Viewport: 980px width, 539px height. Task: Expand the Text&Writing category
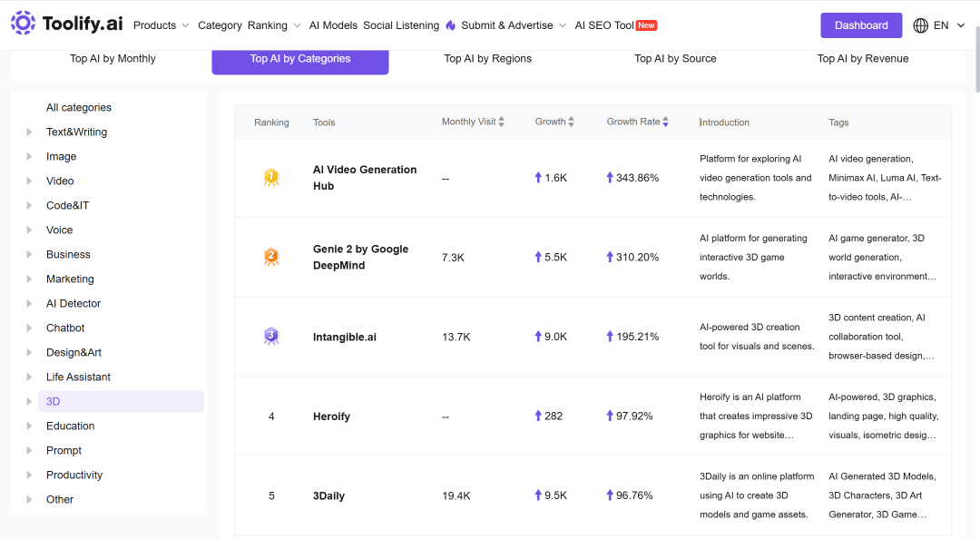point(29,132)
